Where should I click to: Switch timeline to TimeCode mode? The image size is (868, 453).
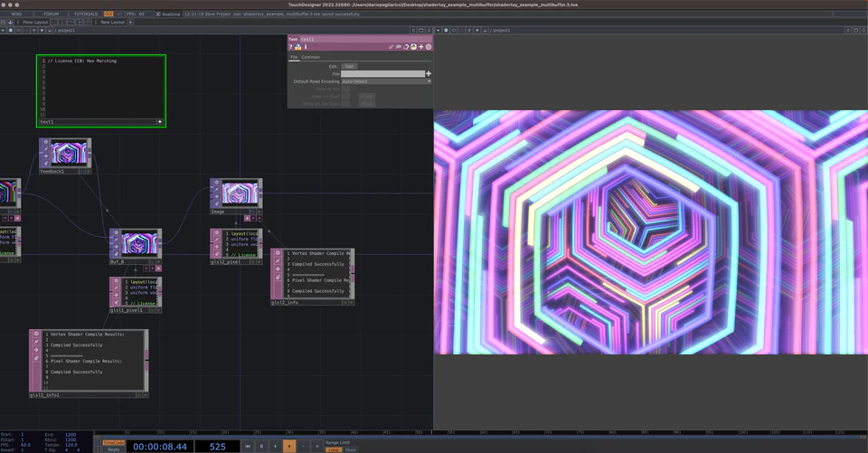(114, 442)
